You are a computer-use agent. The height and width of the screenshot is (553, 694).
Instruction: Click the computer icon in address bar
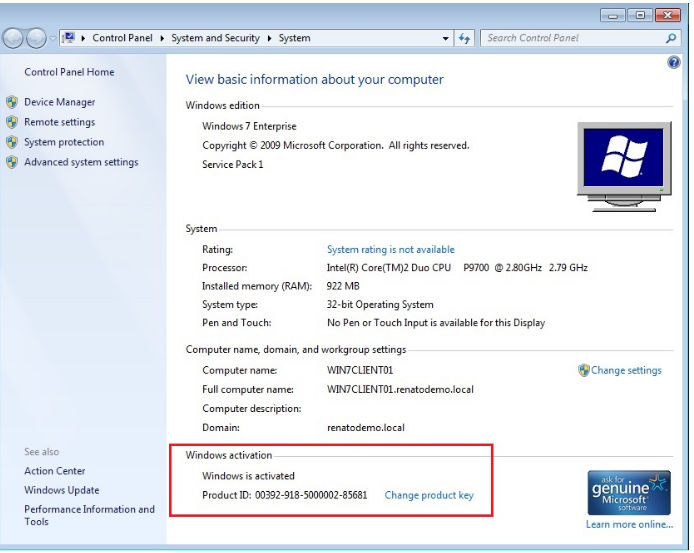pos(69,38)
